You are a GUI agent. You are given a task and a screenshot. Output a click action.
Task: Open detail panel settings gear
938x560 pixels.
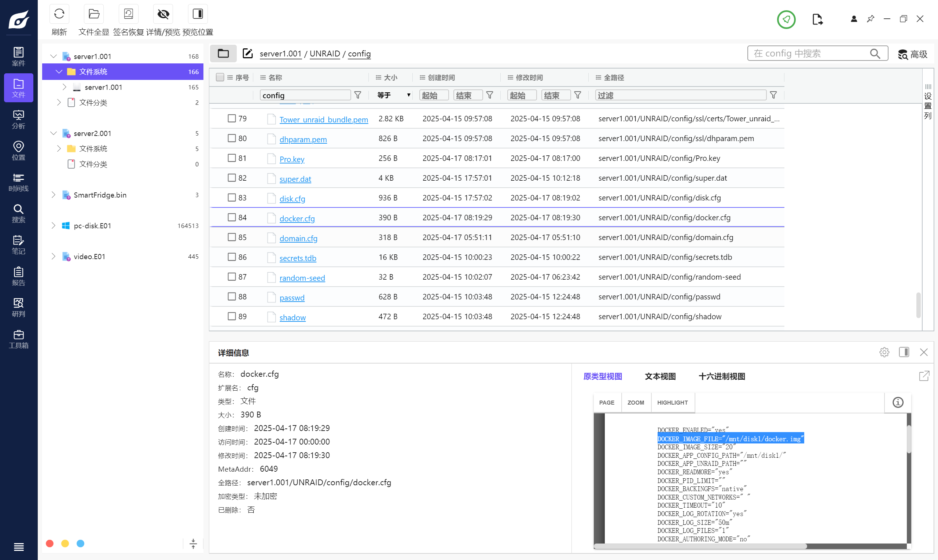click(884, 352)
